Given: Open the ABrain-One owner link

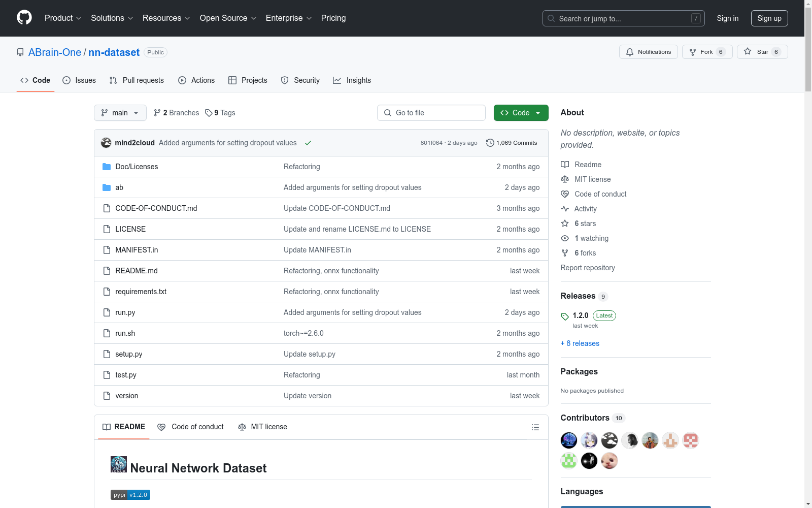Looking at the screenshot, I should [x=55, y=52].
